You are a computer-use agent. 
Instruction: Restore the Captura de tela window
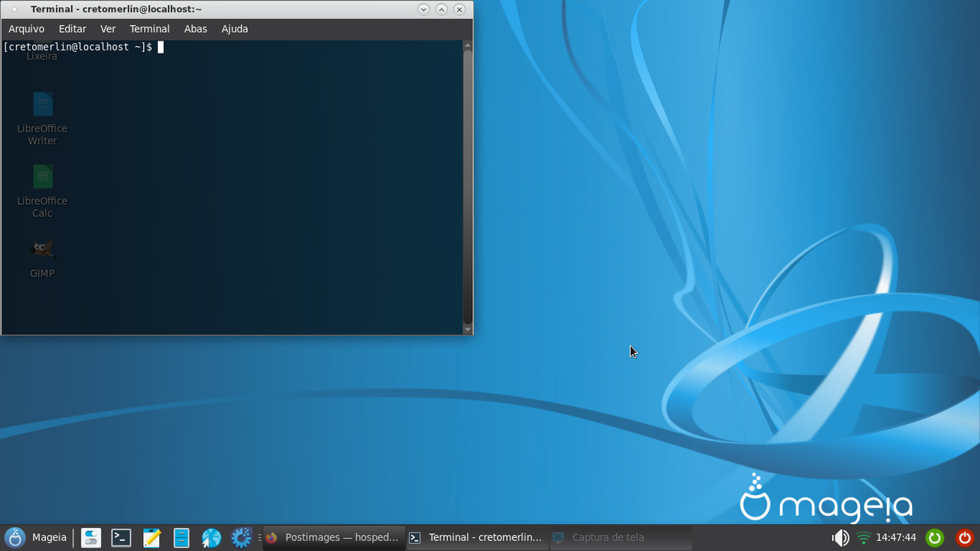(620, 538)
